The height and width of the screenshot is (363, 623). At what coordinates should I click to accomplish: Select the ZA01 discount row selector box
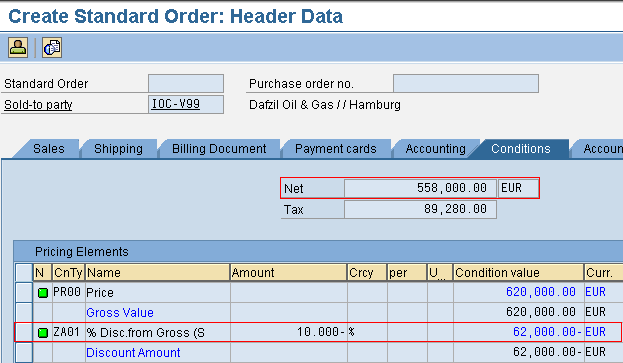(x=24, y=332)
